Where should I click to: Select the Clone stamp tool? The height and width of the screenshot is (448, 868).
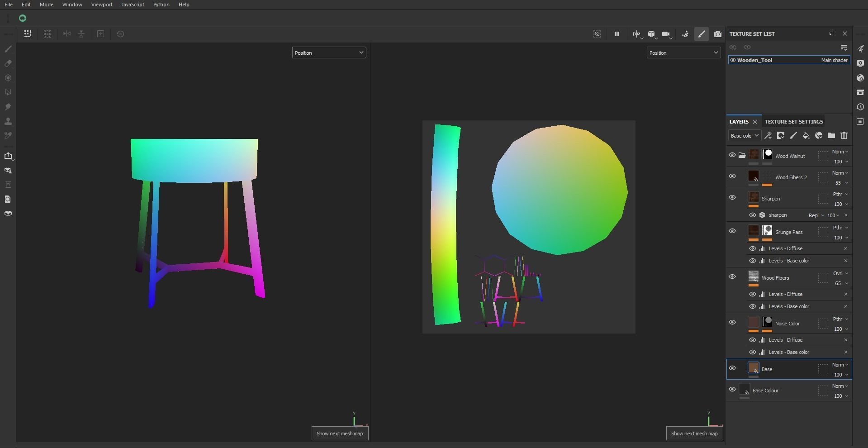(8, 121)
